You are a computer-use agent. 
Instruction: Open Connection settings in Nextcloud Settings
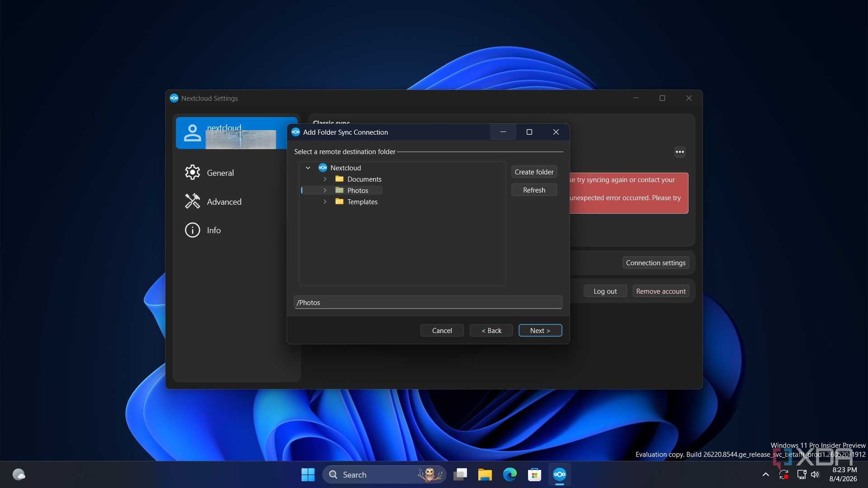(656, 263)
